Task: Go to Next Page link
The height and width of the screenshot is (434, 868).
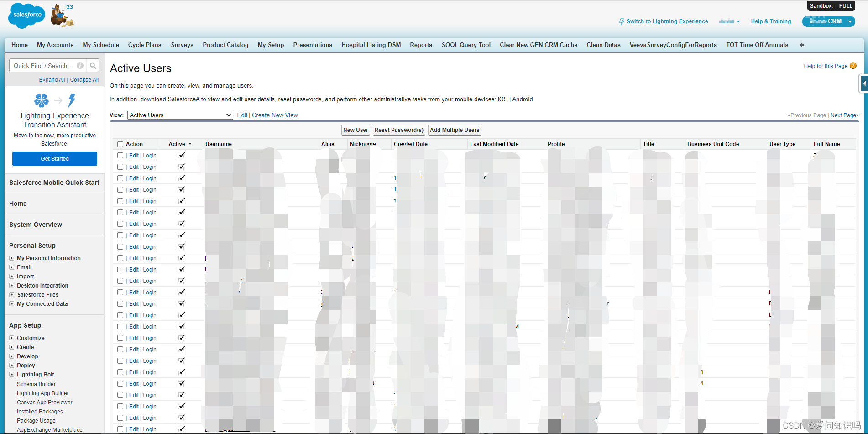Action: [x=844, y=115]
